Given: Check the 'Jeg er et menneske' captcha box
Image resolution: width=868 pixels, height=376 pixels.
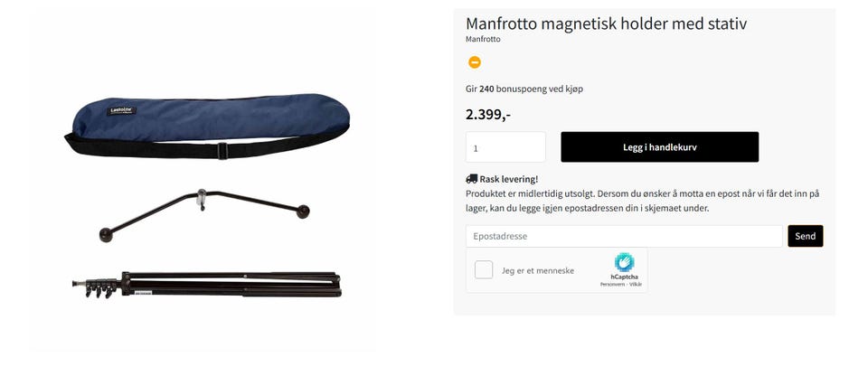Looking at the screenshot, I should [483, 270].
